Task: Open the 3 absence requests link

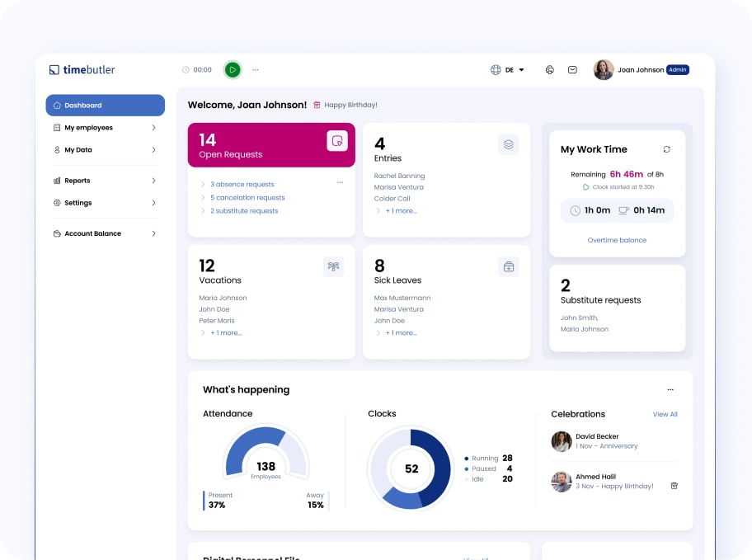Action: [242, 185]
